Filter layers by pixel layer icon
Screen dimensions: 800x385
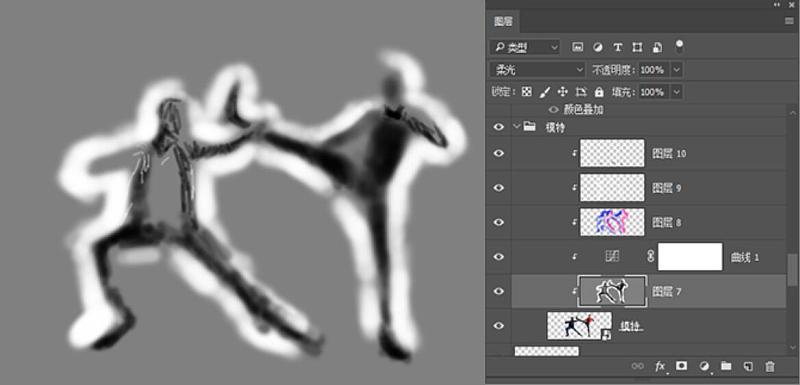pos(578,47)
